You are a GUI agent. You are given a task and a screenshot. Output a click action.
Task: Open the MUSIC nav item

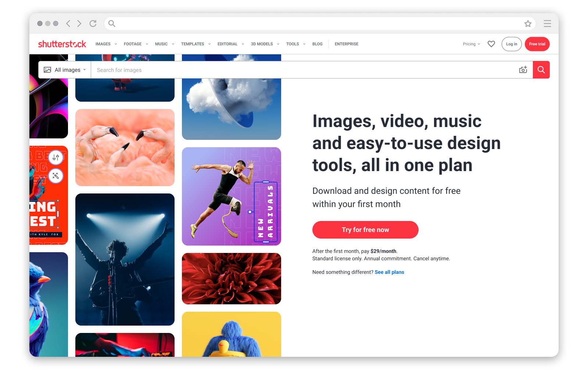point(161,44)
